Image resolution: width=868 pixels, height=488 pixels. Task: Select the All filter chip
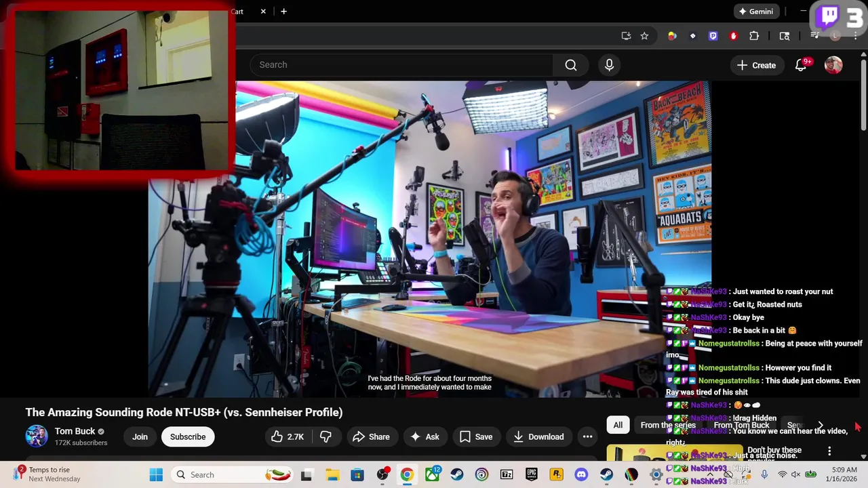point(618,425)
